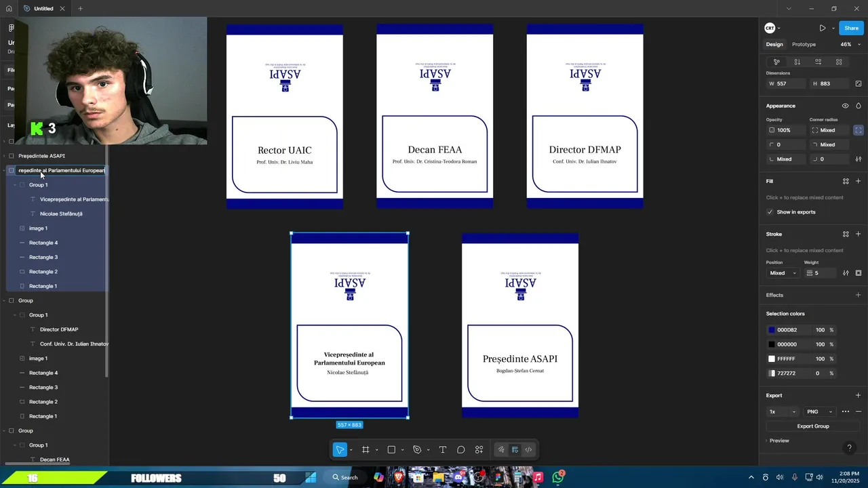868x488 pixels.
Task: Select the Move tool in bottom toolbar
Action: (x=340, y=450)
